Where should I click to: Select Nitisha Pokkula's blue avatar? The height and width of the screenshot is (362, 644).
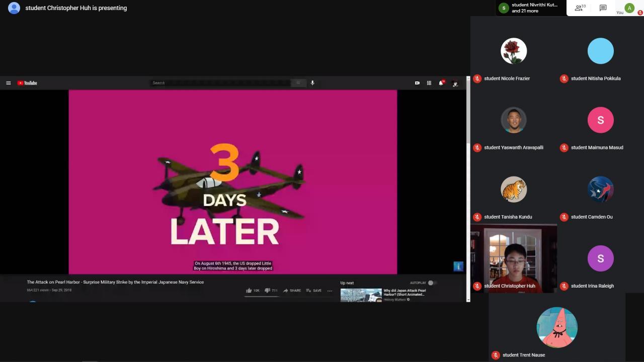pyautogui.click(x=601, y=51)
